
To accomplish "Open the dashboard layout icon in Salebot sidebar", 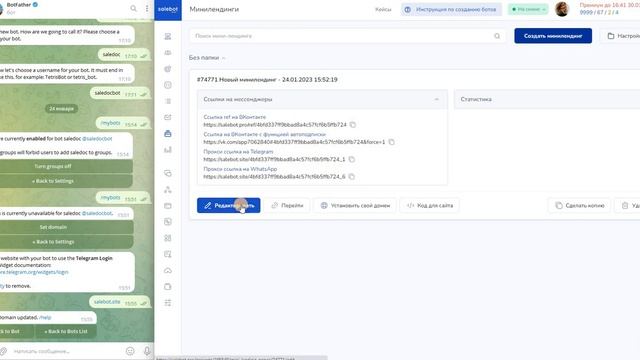I will (168, 36).
